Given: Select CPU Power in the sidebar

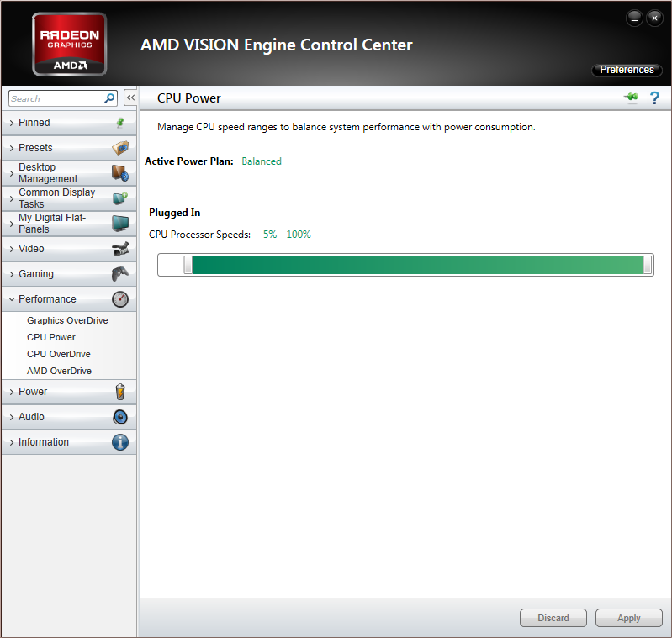Looking at the screenshot, I should tap(51, 337).
